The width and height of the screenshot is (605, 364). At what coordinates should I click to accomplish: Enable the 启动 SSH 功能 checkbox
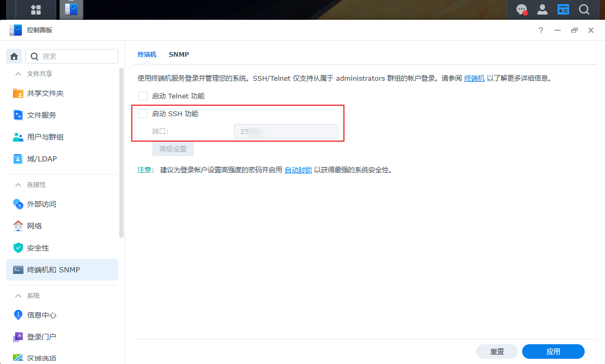[143, 114]
